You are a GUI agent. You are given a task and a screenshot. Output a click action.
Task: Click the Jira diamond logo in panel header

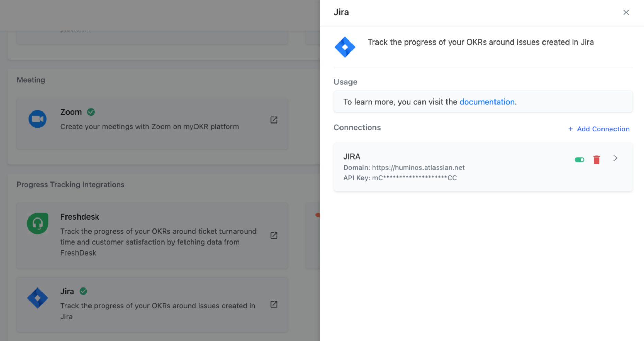tap(345, 47)
